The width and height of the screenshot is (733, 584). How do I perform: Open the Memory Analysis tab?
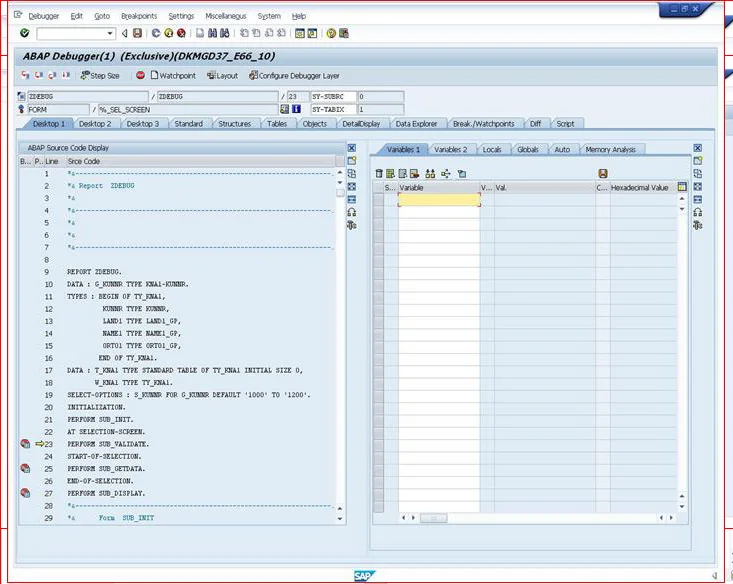pos(610,149)
